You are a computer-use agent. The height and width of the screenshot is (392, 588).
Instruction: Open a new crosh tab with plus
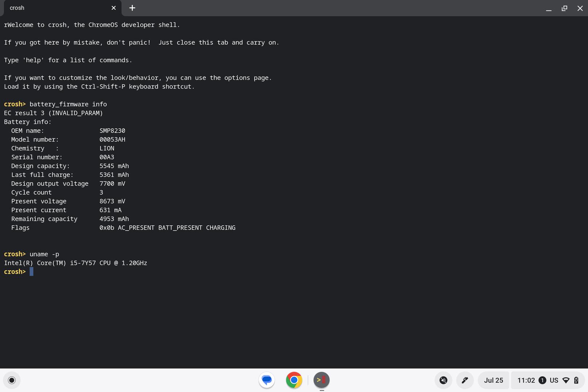(132, 8)
